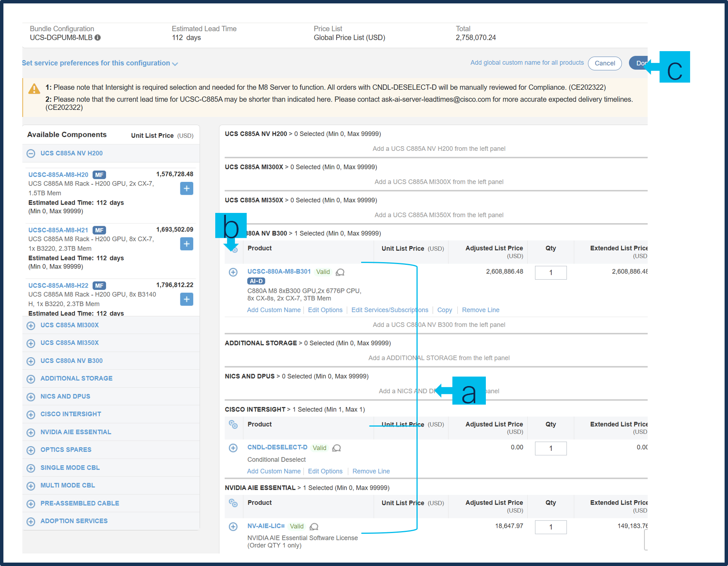Expand CNDL-DESELECT-D line item
Viewport: 728px width, 566px height.
[233, 448]
